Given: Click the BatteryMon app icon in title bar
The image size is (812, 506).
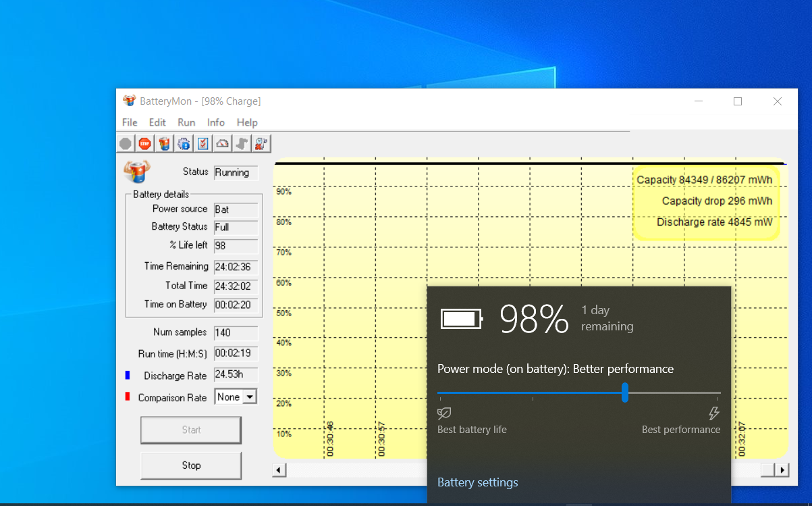Looking at the screenshot, I should coord(130,101).
